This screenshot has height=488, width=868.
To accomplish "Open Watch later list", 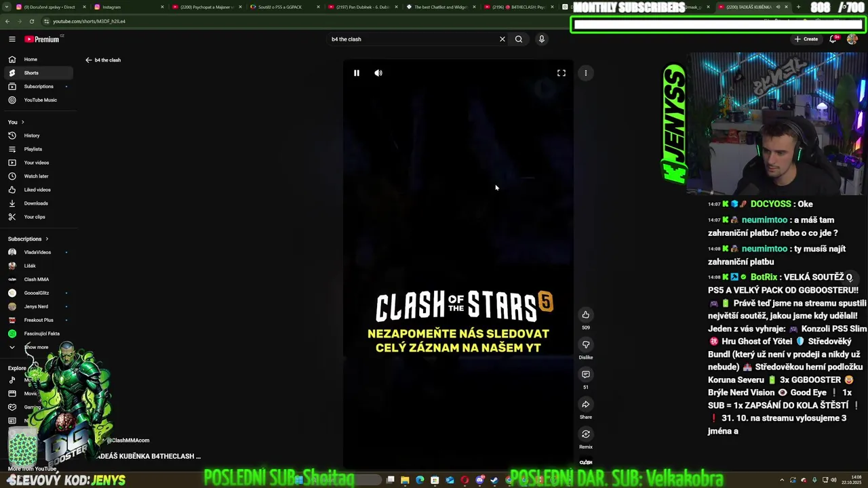I will coord(38,176).
